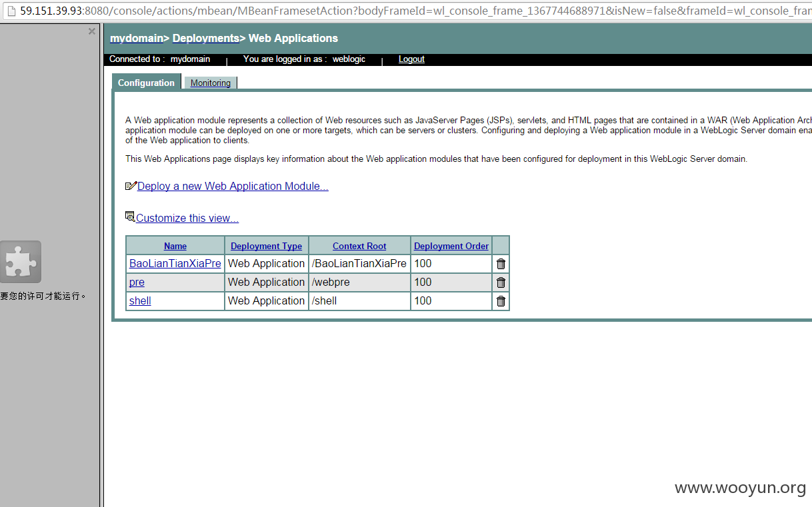
Task: Sort by Context Root column header
Action: point(359,246)
